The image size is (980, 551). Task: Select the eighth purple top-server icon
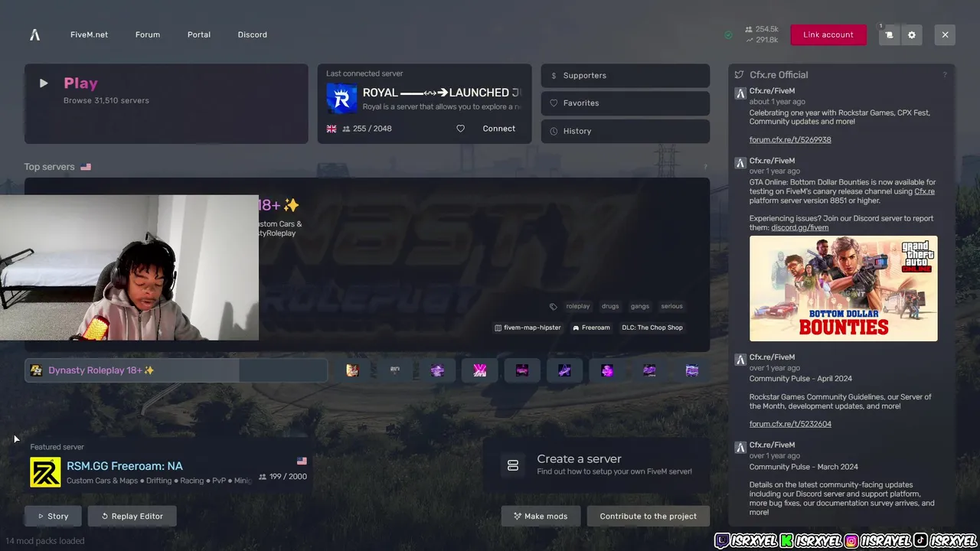649,370
